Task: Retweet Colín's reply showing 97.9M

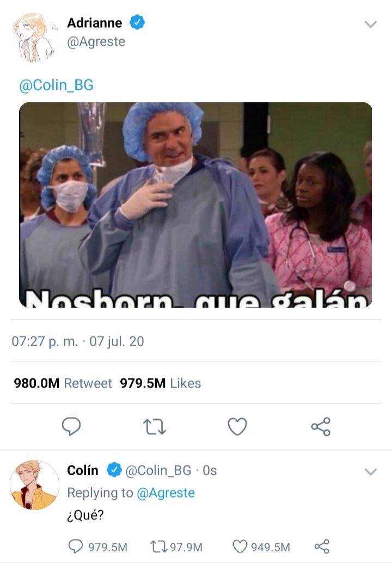Action: coord(158,547)
